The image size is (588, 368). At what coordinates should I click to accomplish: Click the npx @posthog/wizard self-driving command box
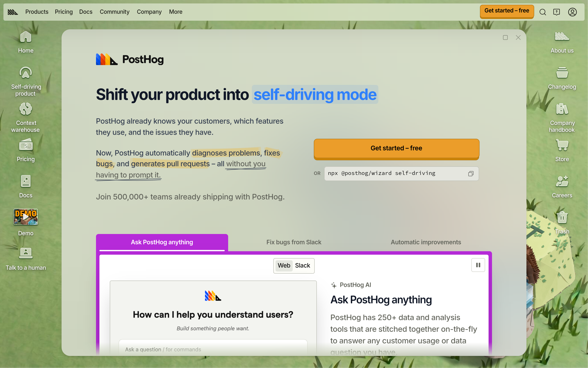[x=402, y=173]
